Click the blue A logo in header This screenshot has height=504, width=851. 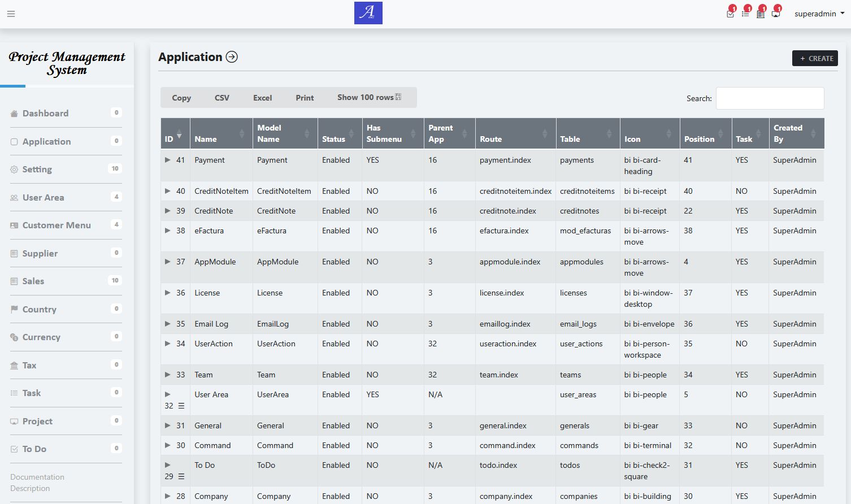pyautogui.click(x=368, y=13)
